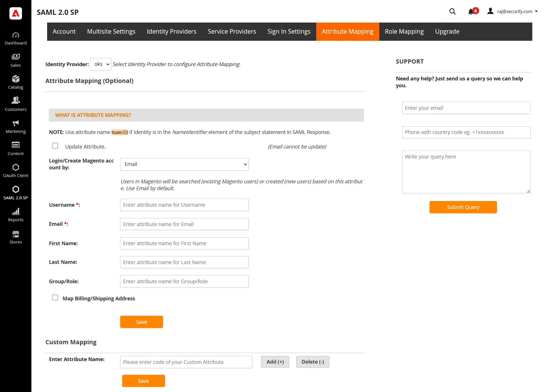
Task: Focus the First Name attribute field
Action: (184, 243)
